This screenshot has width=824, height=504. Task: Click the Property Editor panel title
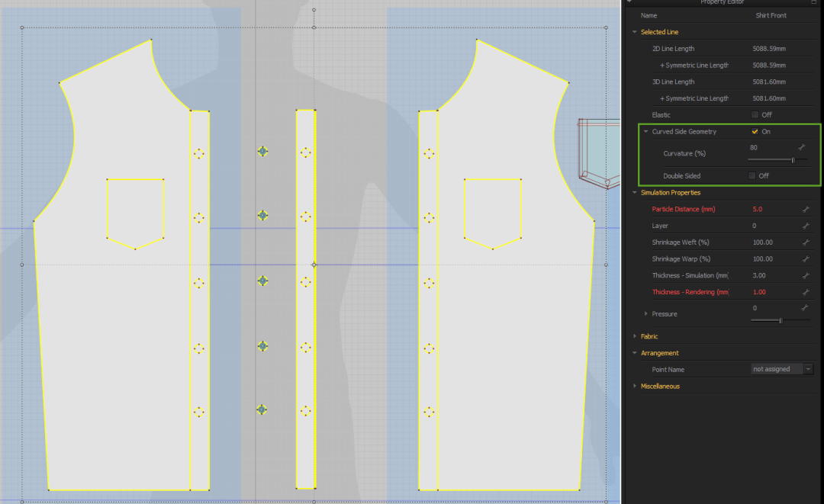pyautogui.click(x=722, y=2)
